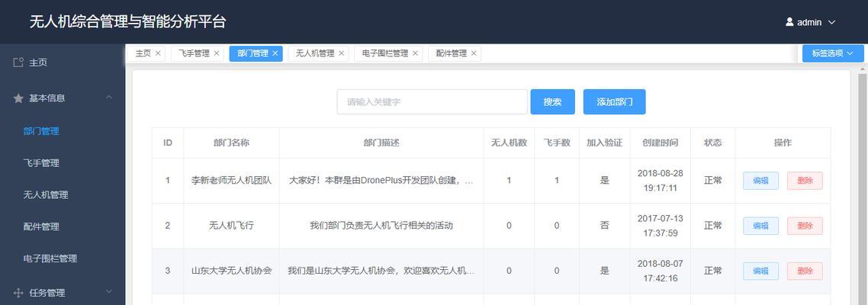Viewport: 868px width, 305px height.
Task: Edit the 无人机飞行 department
Action: (x=760, y=226)
